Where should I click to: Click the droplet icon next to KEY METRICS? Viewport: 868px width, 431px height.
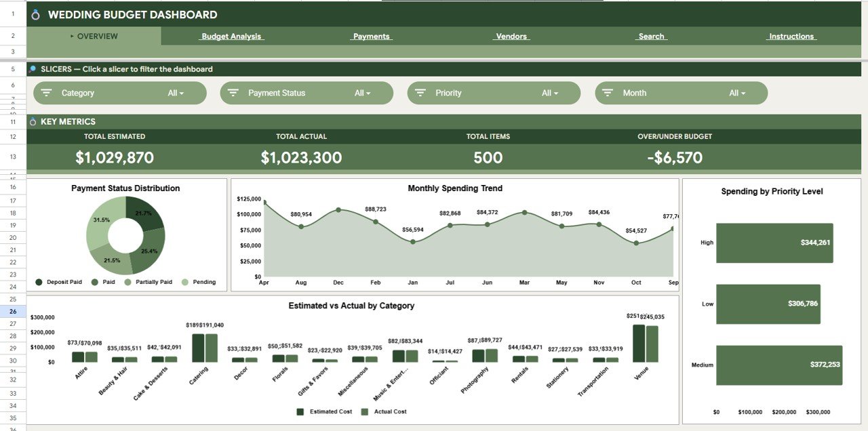point(33,121)
